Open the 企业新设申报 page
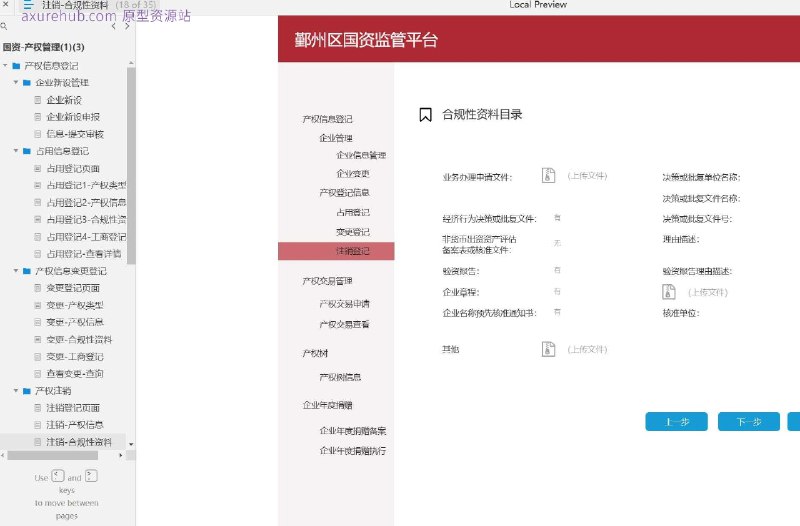800x526 pixels. pyautogui.click(x=73, y=117)
